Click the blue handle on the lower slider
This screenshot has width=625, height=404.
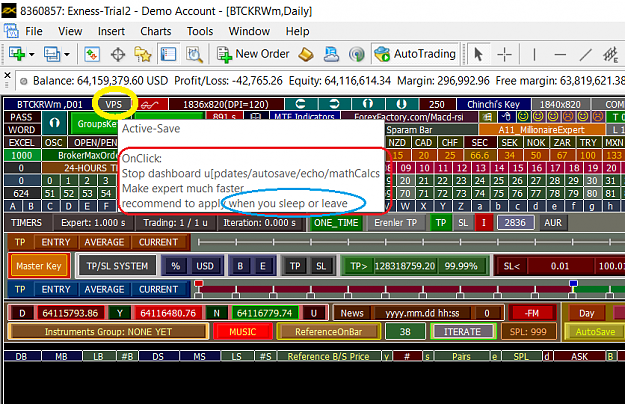pos(573,284)
